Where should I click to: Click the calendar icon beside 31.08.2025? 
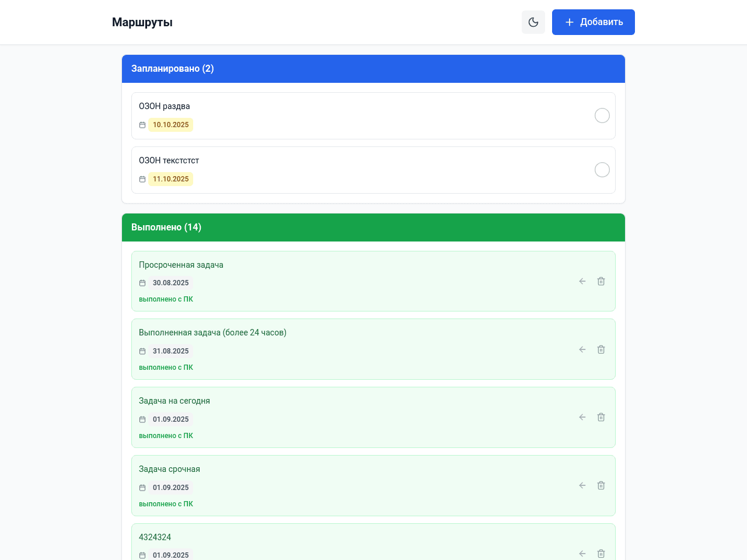(x=142, y=351)
